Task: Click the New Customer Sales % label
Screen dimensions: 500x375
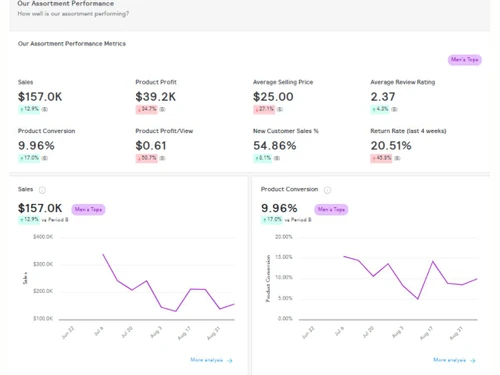Action: click(286, 131)
